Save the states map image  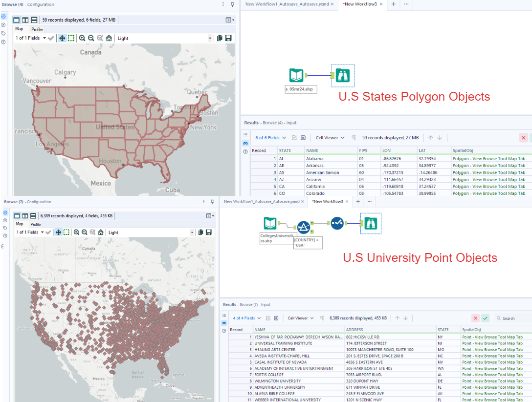(x=228, y=38)
